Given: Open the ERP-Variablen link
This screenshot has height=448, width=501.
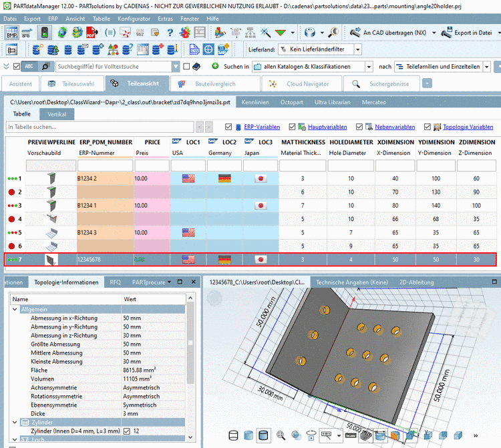Looking at the screenshot, I should (262, 127).
